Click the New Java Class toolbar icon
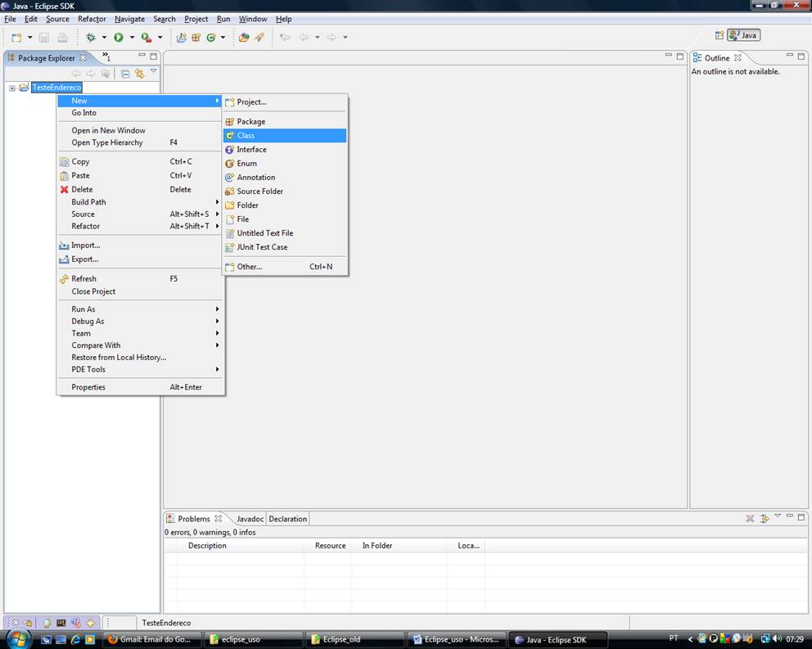 pyautogui.click(x=211, y=38)
